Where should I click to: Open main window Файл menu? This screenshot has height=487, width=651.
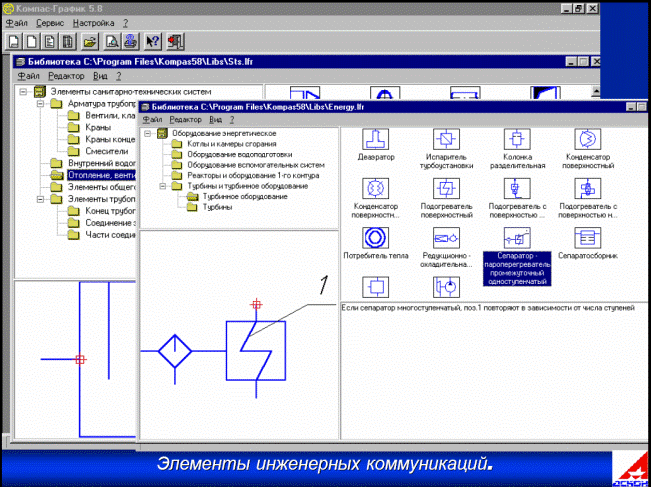coord(17,23)
